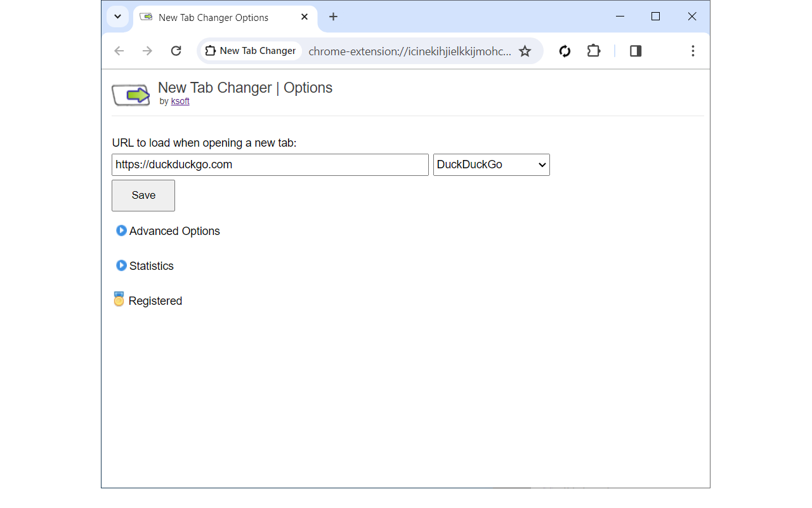Click the reload page icon

(176, 51)
